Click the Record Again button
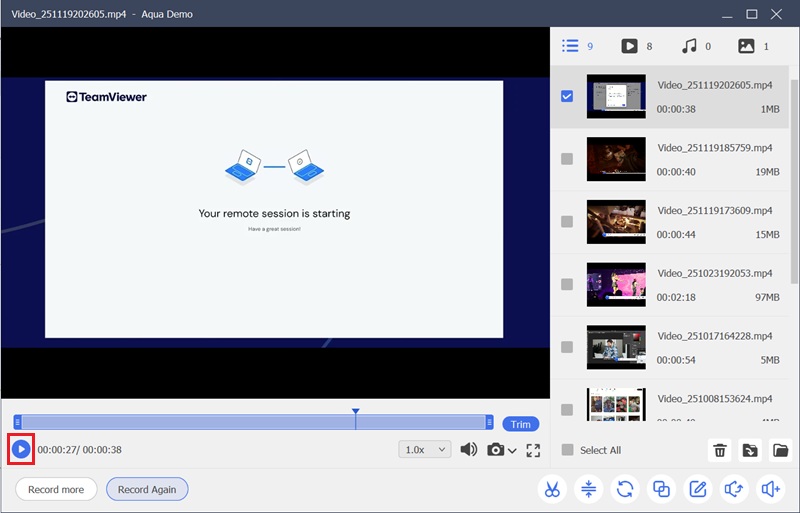 [x=147, y=489]
